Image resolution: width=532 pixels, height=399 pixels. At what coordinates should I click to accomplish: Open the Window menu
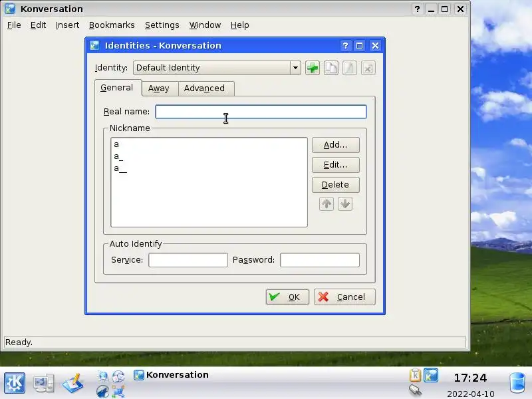point(205,25)
